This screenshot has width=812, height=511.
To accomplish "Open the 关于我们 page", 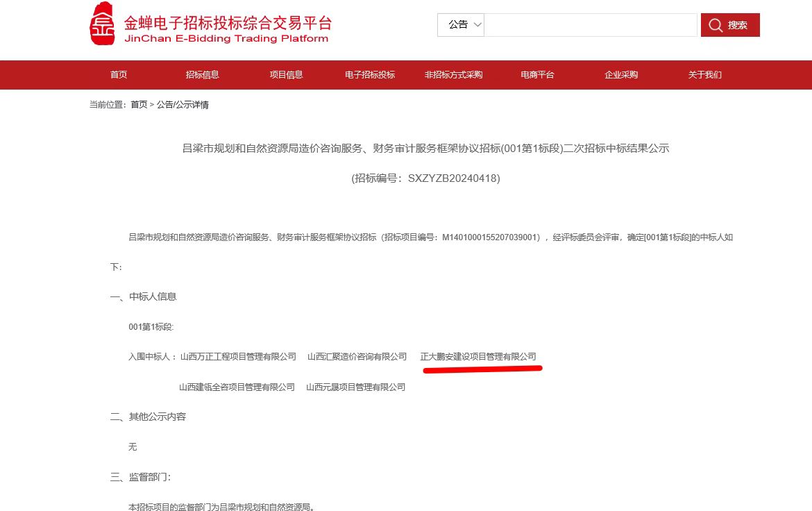I will [704, 75].
